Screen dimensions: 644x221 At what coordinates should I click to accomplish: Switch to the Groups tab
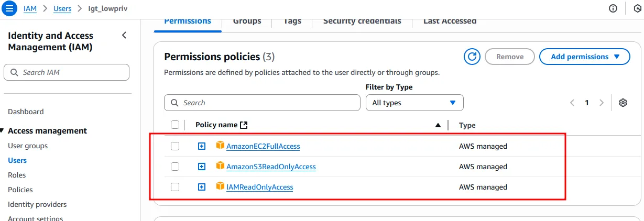[247, 21]
